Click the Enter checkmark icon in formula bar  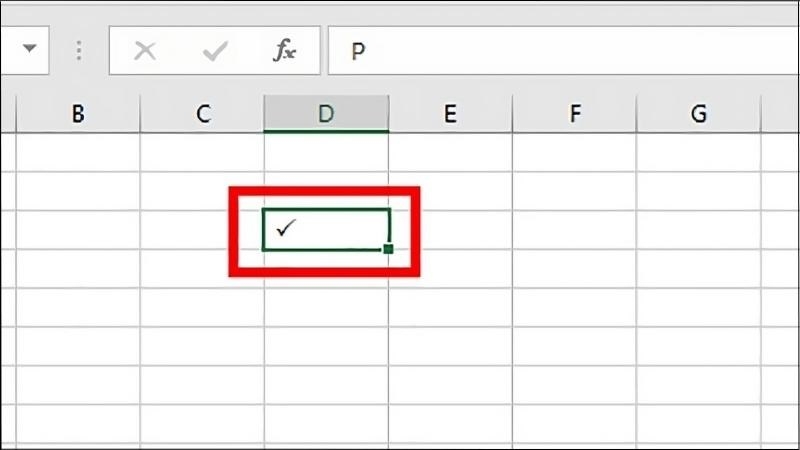point(215,51)
